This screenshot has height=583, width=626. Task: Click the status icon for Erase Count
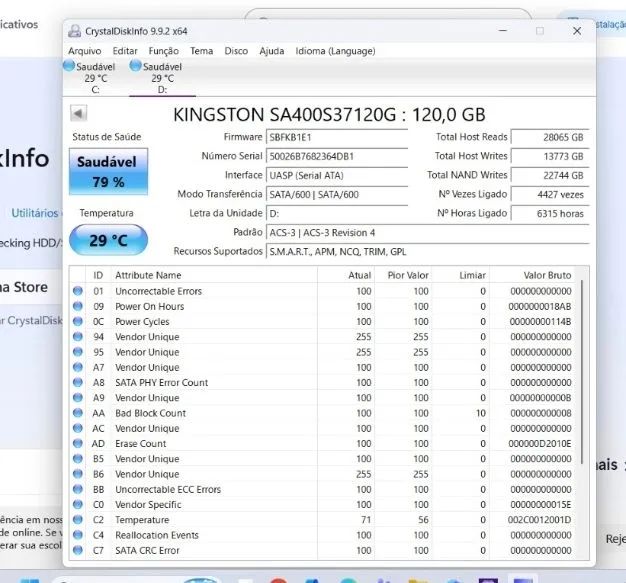78,444
